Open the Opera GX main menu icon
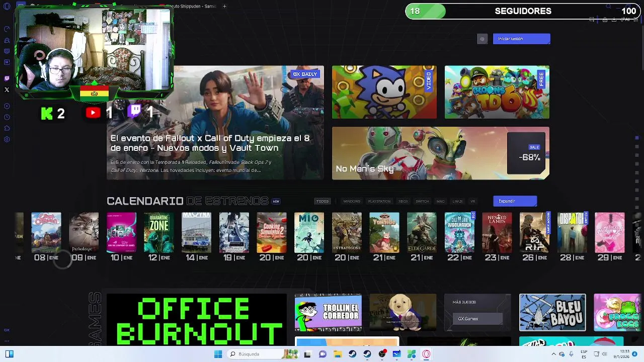 click(7, 6)
